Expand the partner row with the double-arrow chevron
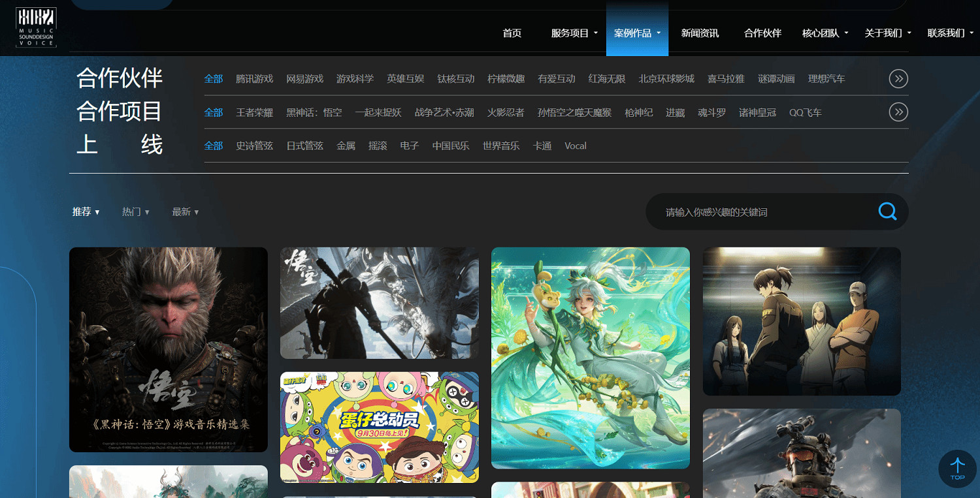This screenshot has height=498, width=980. pos(898,78)
